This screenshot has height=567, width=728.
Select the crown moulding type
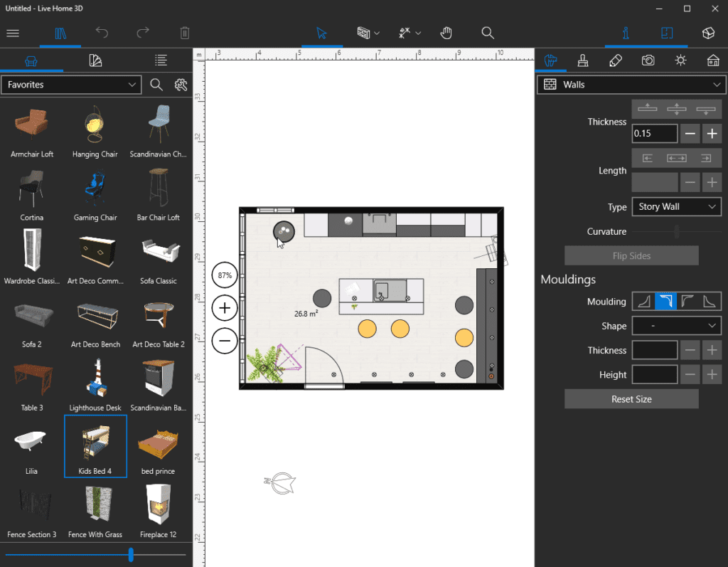click(665, 301)
